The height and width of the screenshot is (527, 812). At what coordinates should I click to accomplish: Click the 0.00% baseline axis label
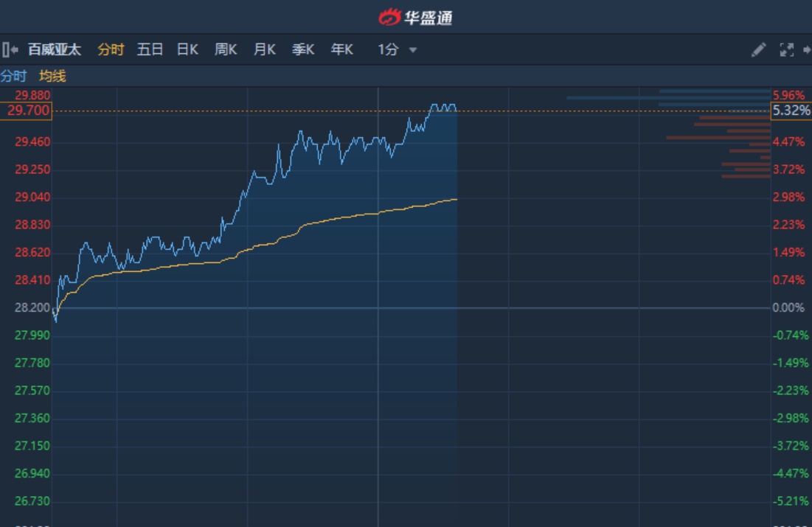coord(788,307)
